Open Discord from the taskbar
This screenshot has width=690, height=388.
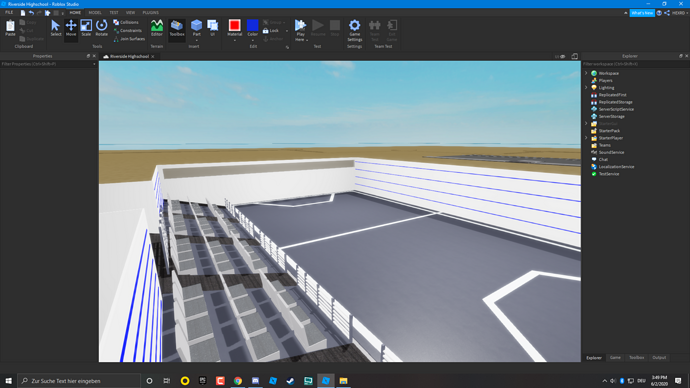pos(255,381)
